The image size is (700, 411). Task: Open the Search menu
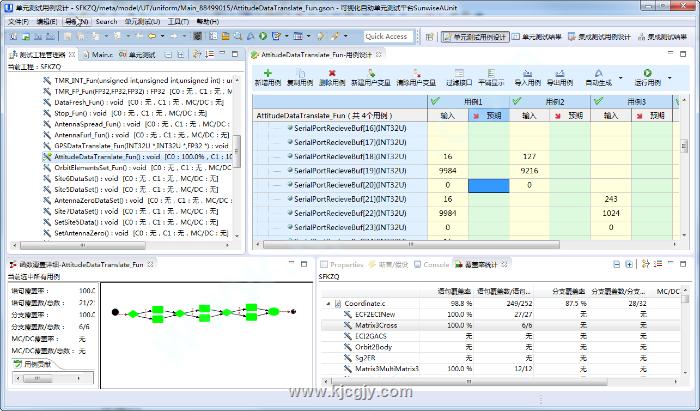tap(106, 21)
